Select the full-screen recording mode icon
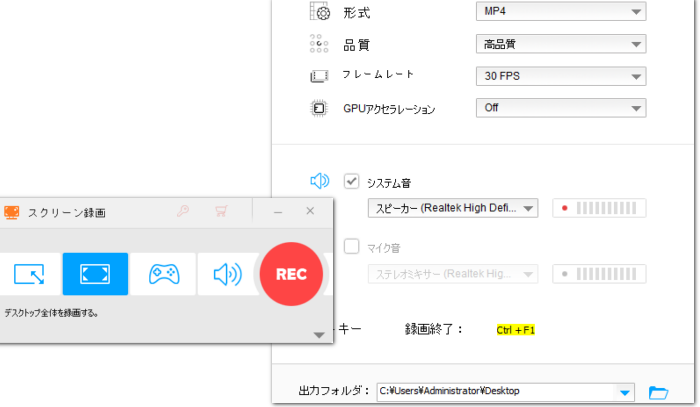The width and height of the screenshot is (700, 407). [x=95, y=273]
